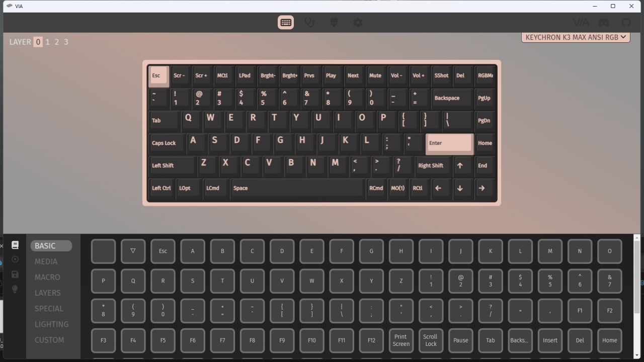Switch to layer 3
The image size is (644, 362).
pos(66,42)
